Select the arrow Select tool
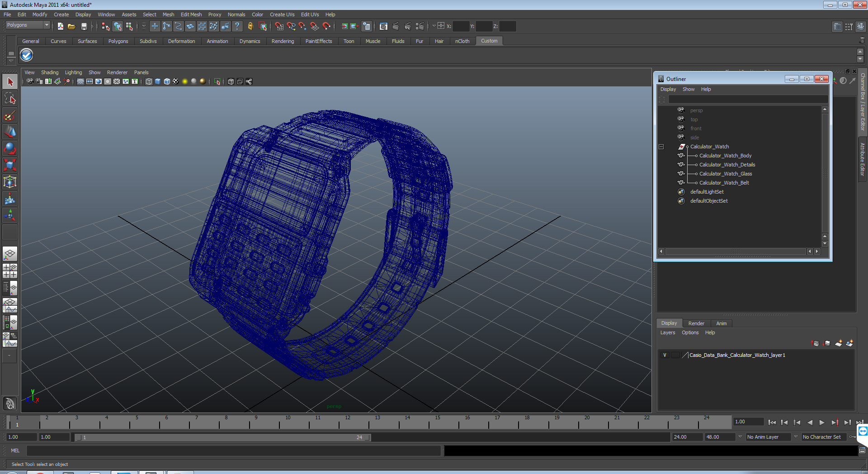The height and width of the screenshot is (474, 868). [10, 82]
